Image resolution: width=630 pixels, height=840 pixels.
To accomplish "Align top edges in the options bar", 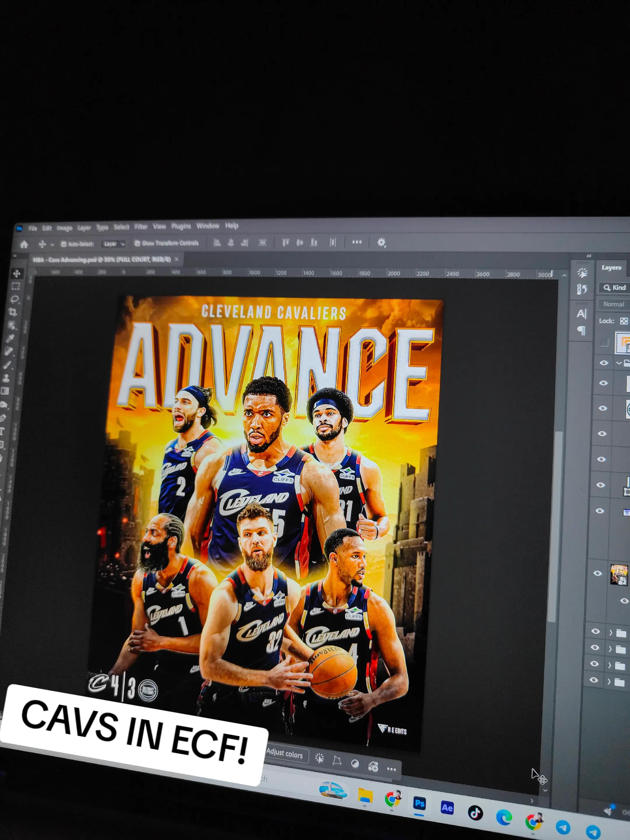I will pos(286,242).
